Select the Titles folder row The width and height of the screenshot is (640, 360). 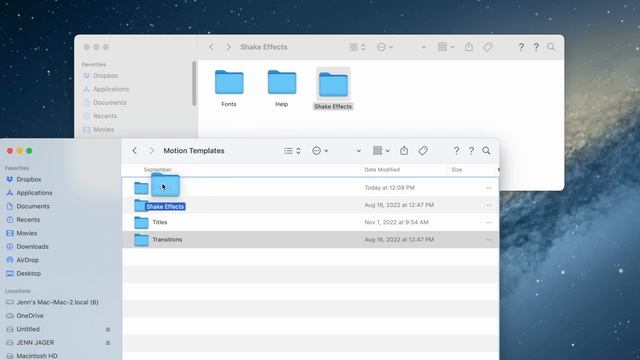[x=310, y=222]
